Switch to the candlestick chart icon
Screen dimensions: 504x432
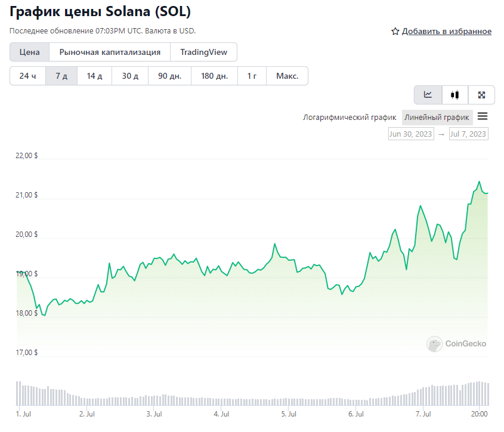(x=455, y=95)
